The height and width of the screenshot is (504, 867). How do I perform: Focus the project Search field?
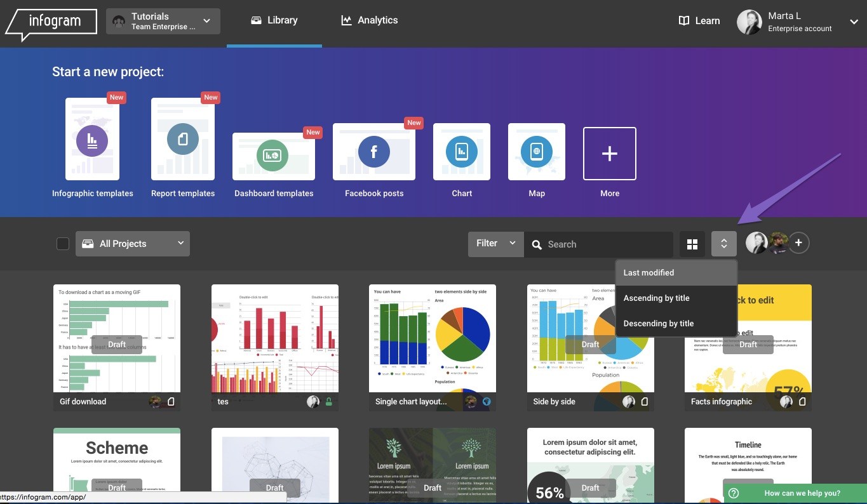607,244
